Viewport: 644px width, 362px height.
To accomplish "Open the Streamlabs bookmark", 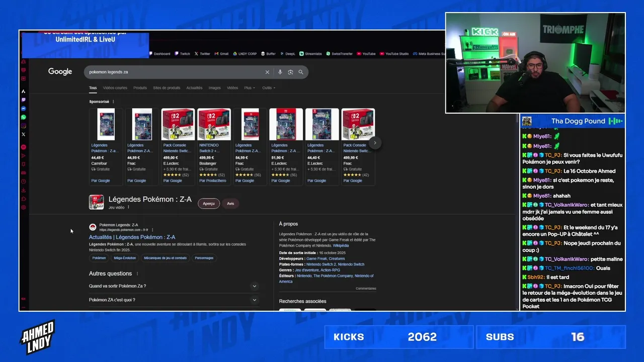I will [x=310, y=54].
